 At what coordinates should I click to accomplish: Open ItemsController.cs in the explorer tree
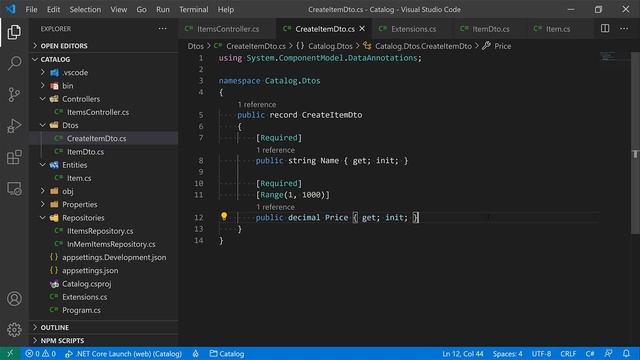pos(98,112)
